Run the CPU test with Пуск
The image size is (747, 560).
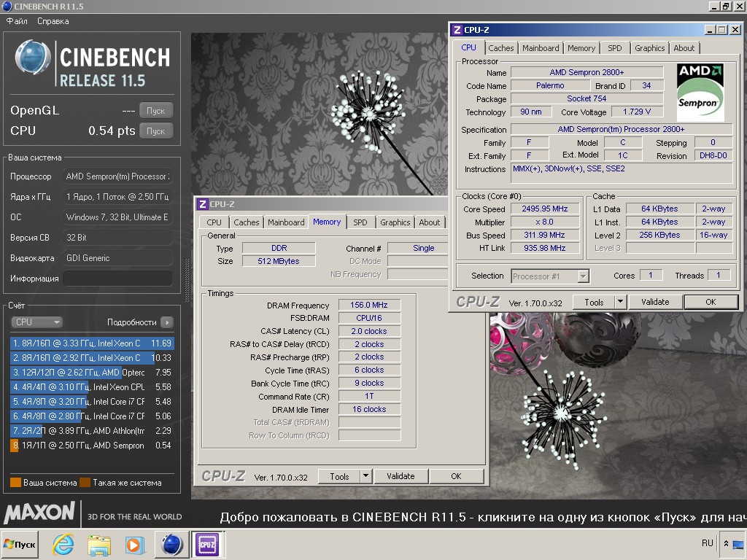[156, 131]
